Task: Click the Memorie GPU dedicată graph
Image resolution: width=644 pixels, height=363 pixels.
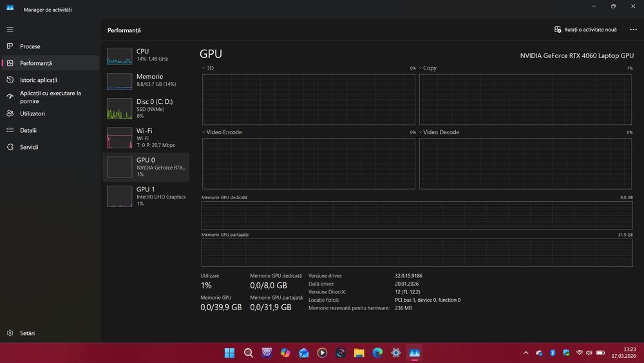Action: [x=417, y=215]
